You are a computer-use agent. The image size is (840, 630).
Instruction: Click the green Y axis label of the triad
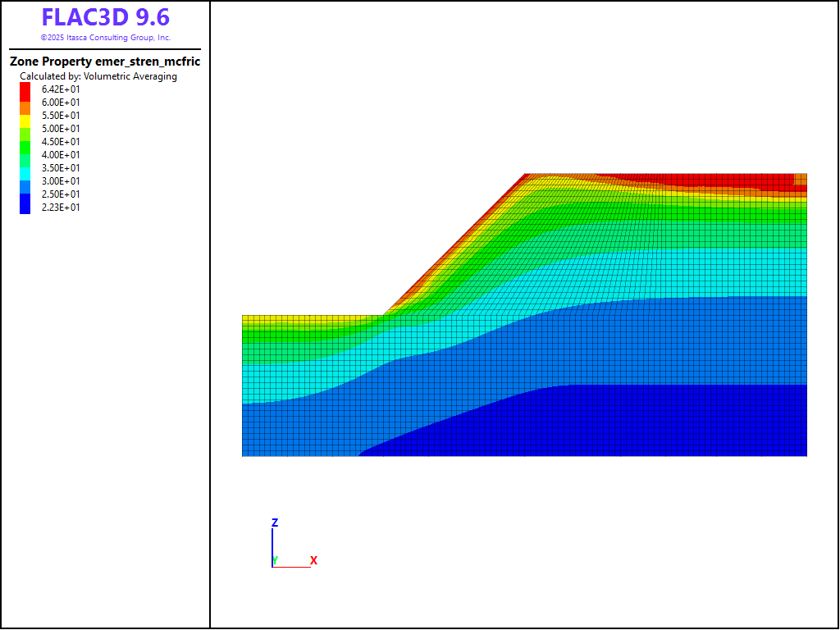pyautogui.click(x=276, y=559)
